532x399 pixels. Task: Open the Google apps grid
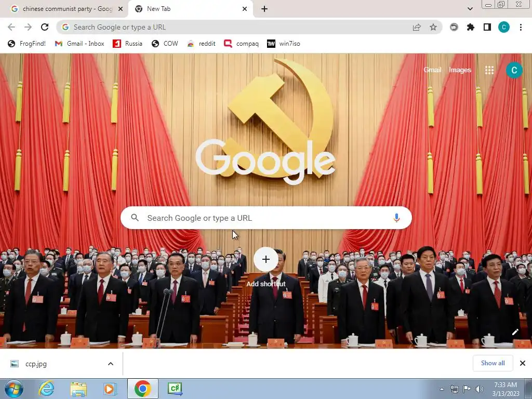point(489,70)
